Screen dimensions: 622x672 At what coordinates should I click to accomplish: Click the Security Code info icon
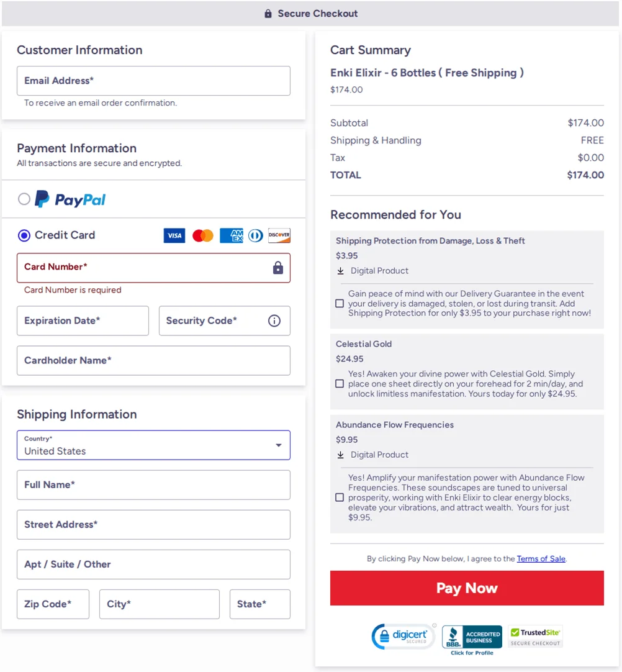(274, 320)
